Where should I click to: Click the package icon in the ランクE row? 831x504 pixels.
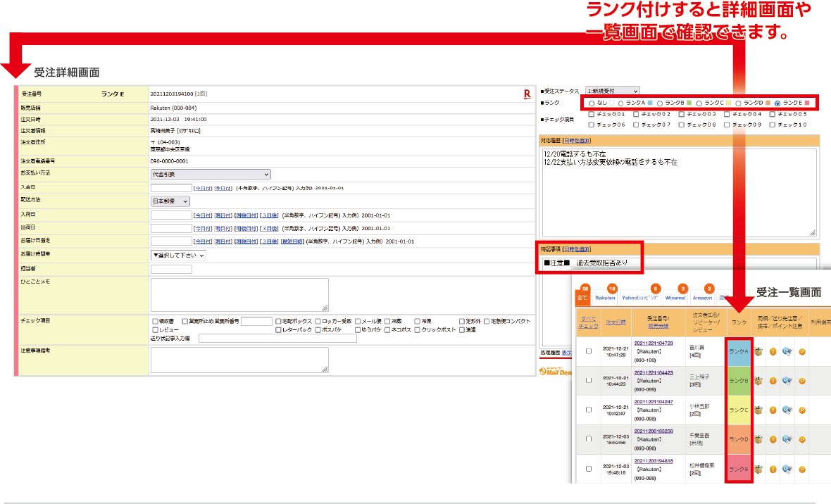point(758,470)
